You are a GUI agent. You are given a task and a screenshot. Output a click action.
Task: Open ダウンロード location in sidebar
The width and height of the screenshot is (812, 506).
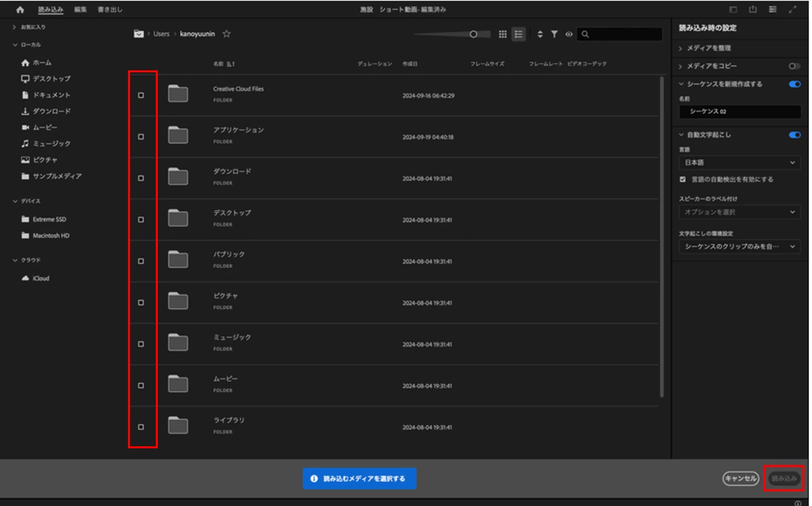click(x=46, y=111)
